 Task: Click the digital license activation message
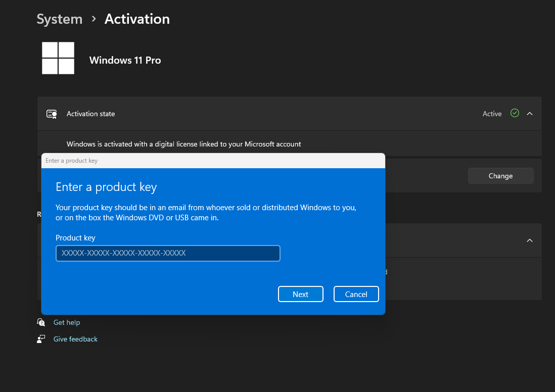click(x=183, y=144)
